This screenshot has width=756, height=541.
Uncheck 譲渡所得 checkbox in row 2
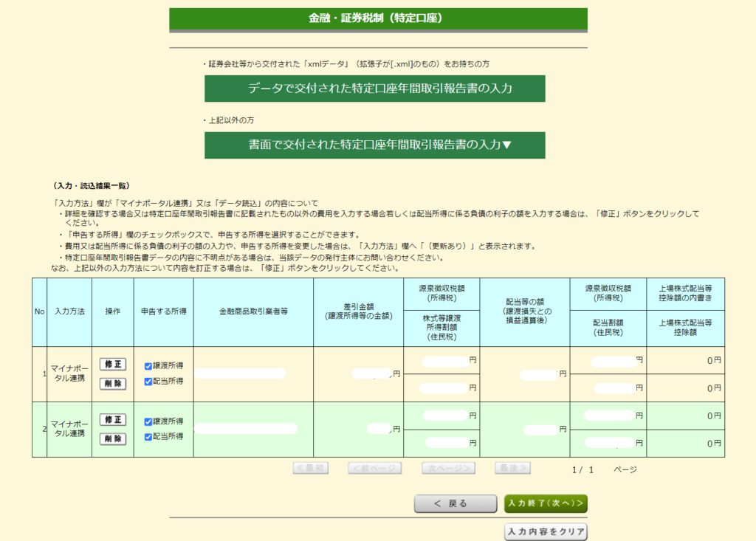(x=148, y=421)
